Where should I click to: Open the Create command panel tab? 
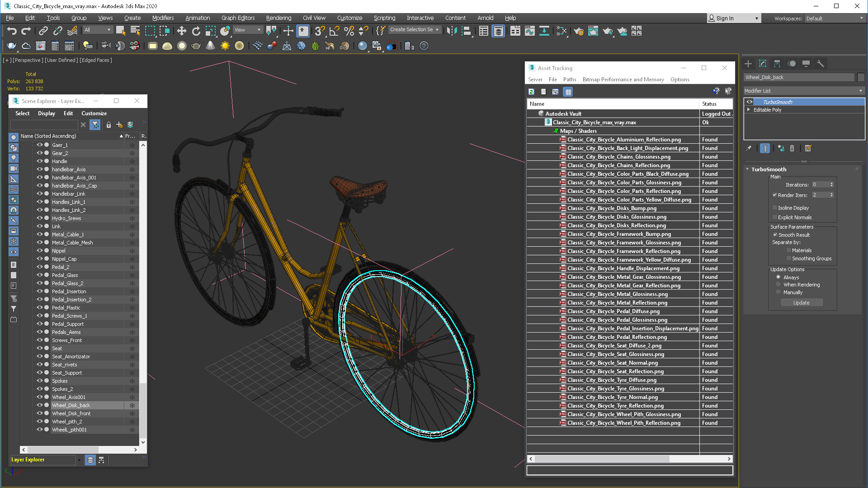click(748, 64)
